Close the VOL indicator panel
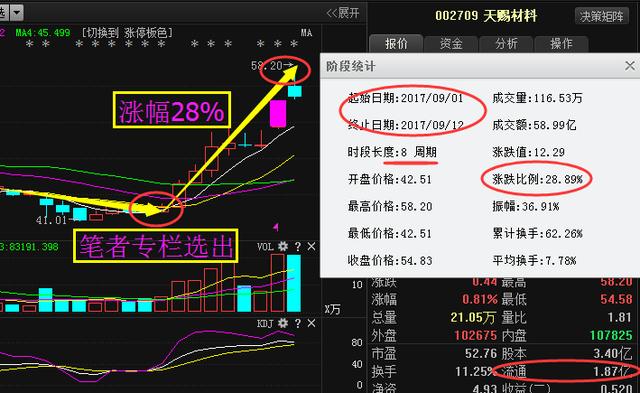Viewport: 640px width, 393px height. tap(311, 246)
